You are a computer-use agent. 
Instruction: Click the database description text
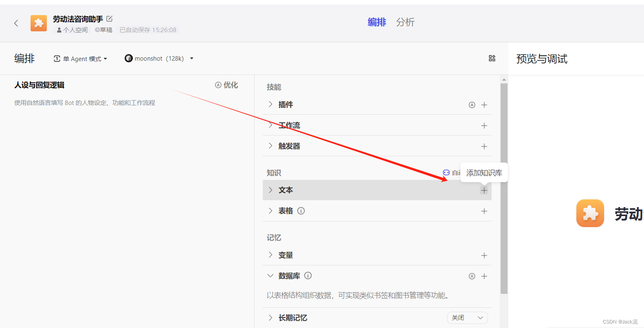tap(359, 295)
